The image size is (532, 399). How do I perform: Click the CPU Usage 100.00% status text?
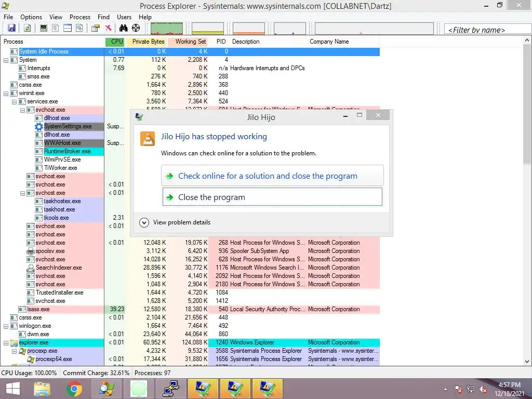(x=29, y=373)
